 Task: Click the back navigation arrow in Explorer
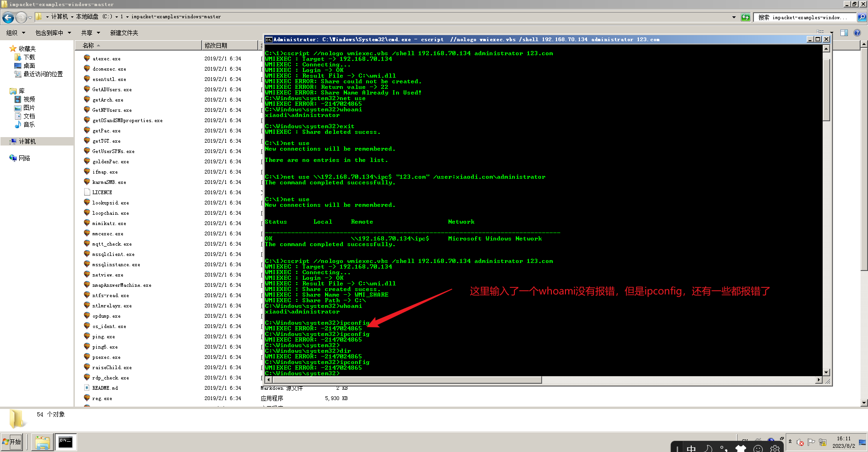coord(7,17)
